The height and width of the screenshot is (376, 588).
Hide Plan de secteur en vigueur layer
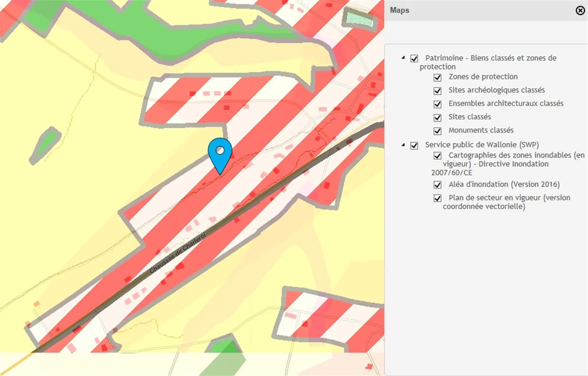click(x=437, y=198)
